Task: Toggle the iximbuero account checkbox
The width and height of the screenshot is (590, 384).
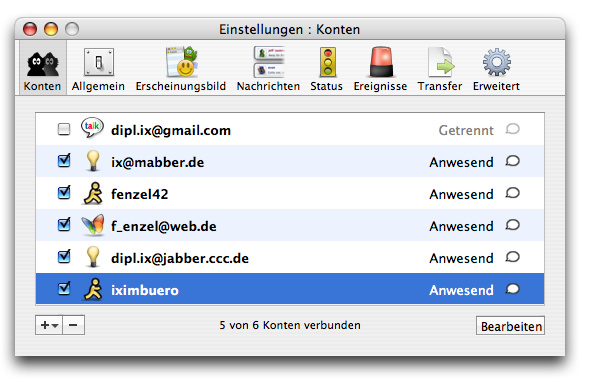Action: tap(64, 289)
